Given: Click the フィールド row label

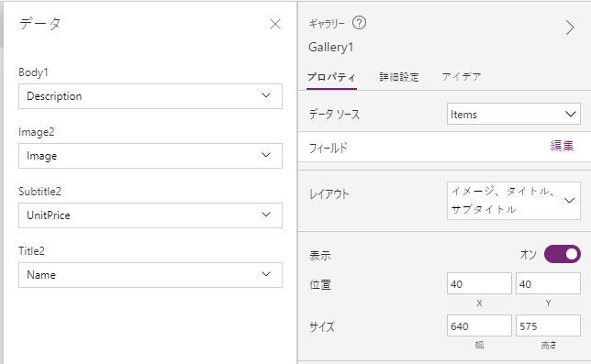Looking at the screenshot, I should tap(328, 148).
